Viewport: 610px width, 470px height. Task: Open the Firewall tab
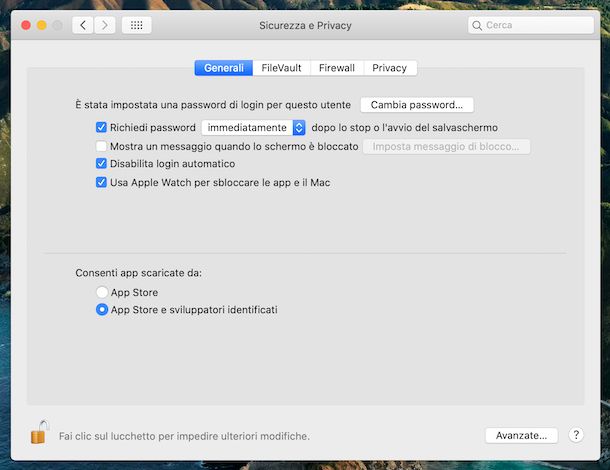(337, 68)
